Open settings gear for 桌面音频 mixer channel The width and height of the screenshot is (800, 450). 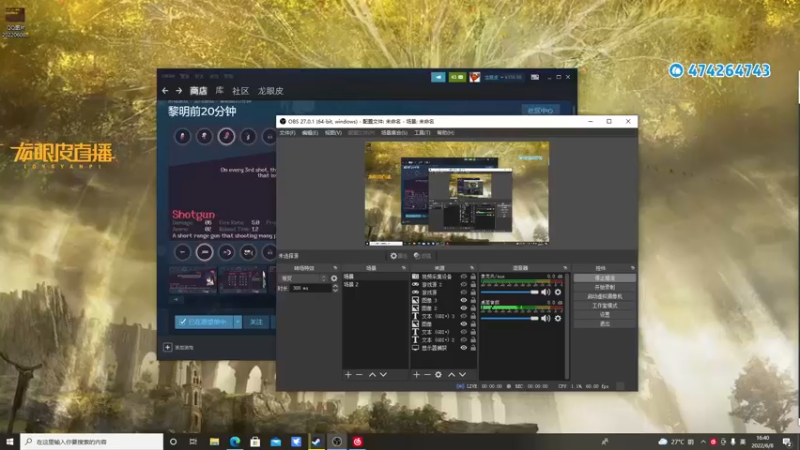[558, 318]
